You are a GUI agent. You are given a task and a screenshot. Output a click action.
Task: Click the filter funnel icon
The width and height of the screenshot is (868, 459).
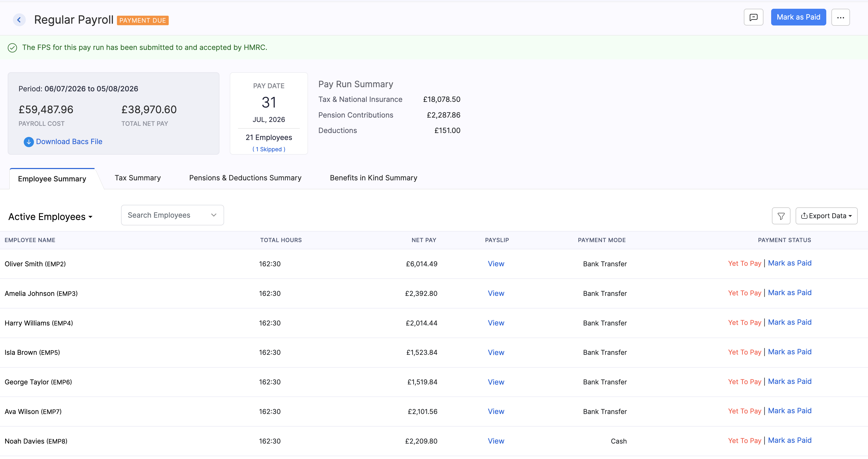[781, 216]
